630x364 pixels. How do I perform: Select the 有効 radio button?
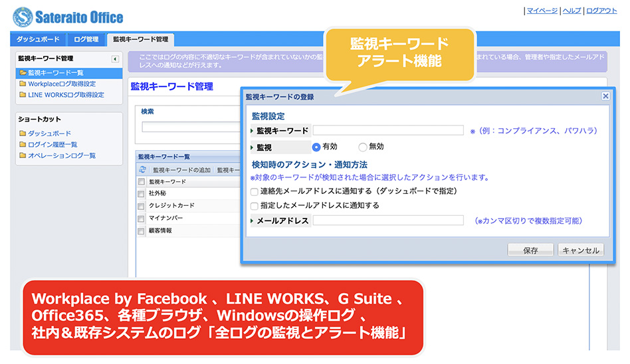point(316,147)
